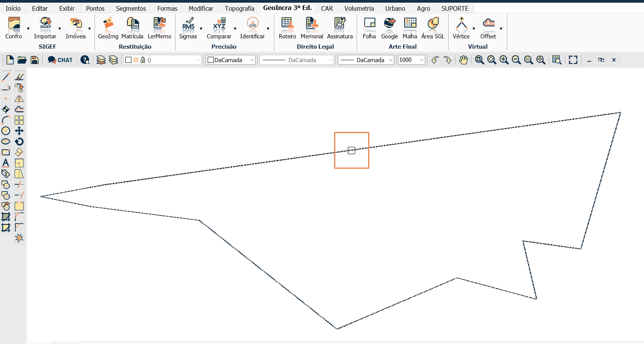Viewport: 644px width, 344px height.
Task: Switch to the Segmentos tab
Action: pyautogui.click(x=131, y=8)
